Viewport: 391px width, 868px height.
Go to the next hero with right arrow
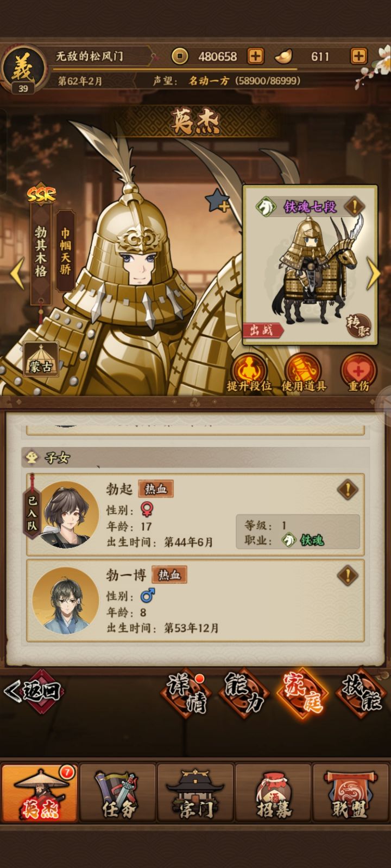tap(374, 273)
